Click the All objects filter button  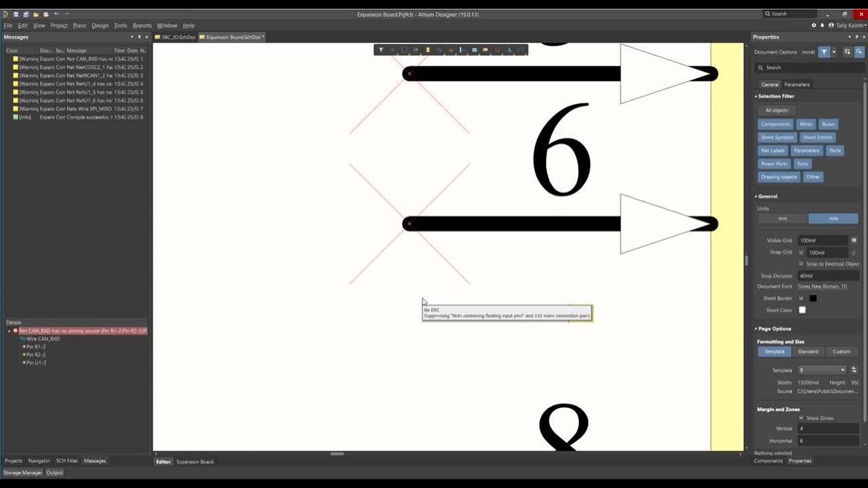pyautogui.click(x=777, y=110)
